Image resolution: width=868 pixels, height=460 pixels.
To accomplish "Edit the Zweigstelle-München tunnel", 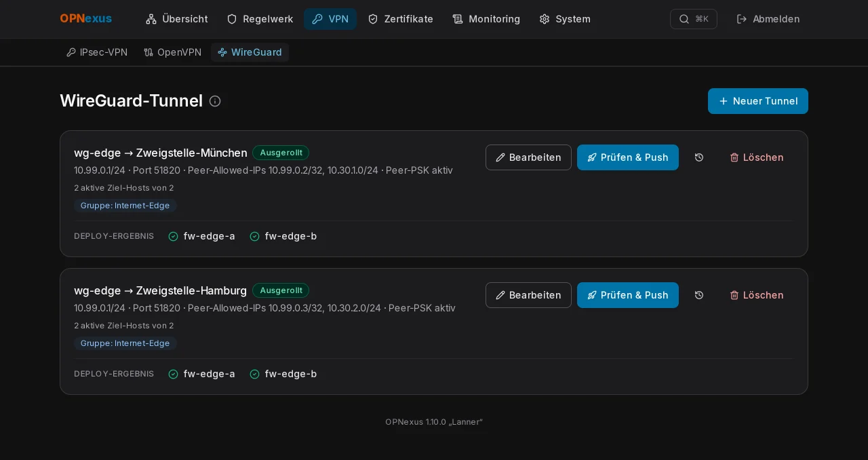I will pos(528,157).
